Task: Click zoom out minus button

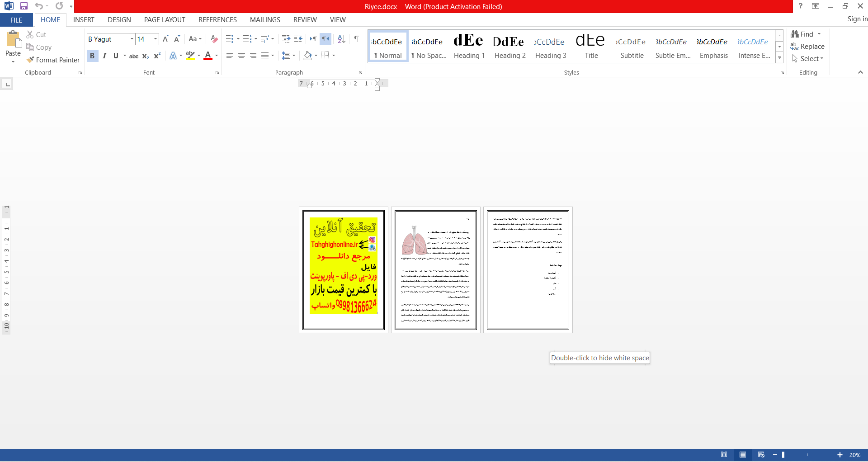Action: pyautogui.click(x=775, y=455)
